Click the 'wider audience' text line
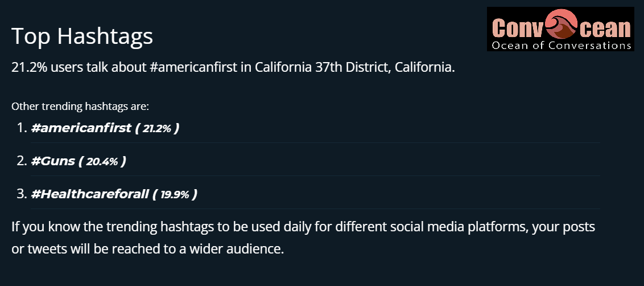This screenshot has height=286, width=644. pos(147,249)
